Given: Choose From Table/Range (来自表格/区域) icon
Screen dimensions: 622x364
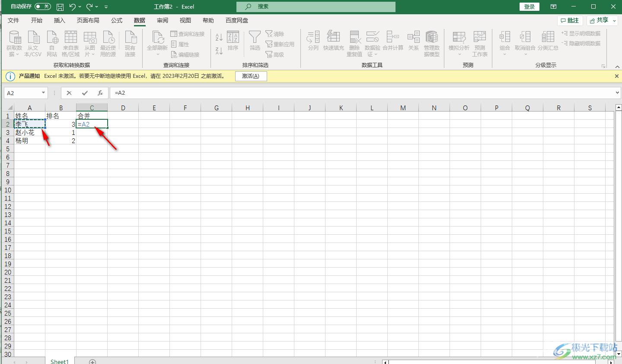Looking at the screenshot, I should tap(71, 44).
